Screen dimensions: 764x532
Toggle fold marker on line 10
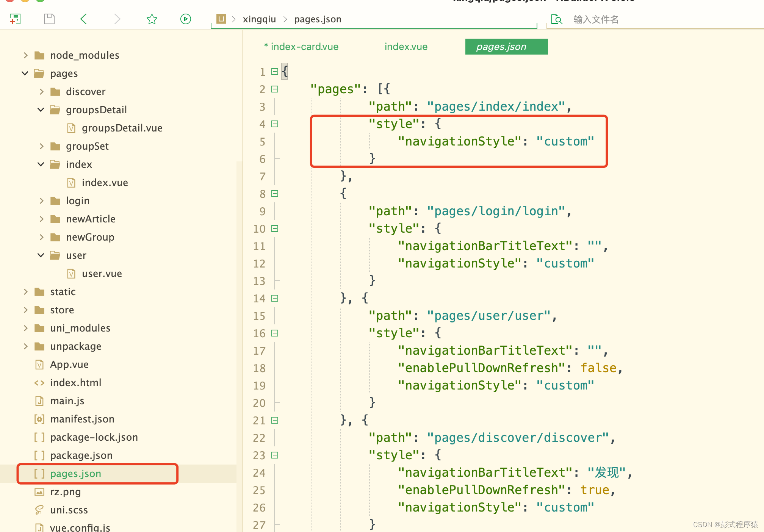275,228
